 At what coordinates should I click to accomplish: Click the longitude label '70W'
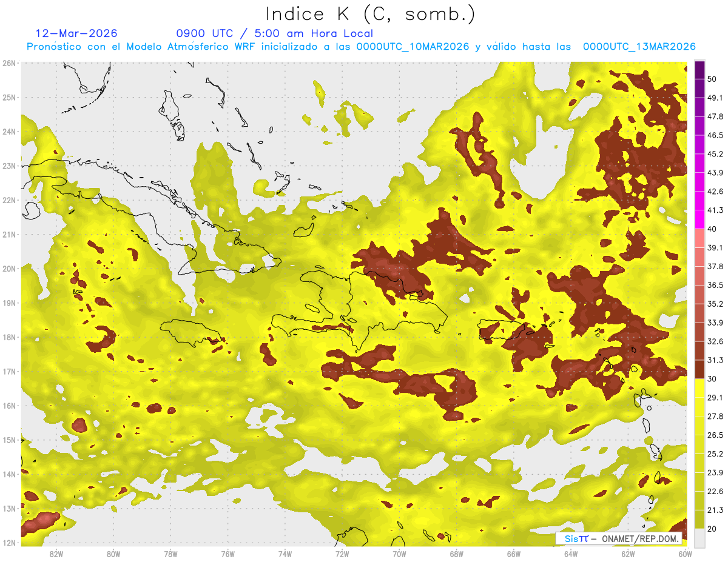tap(399, 554)
